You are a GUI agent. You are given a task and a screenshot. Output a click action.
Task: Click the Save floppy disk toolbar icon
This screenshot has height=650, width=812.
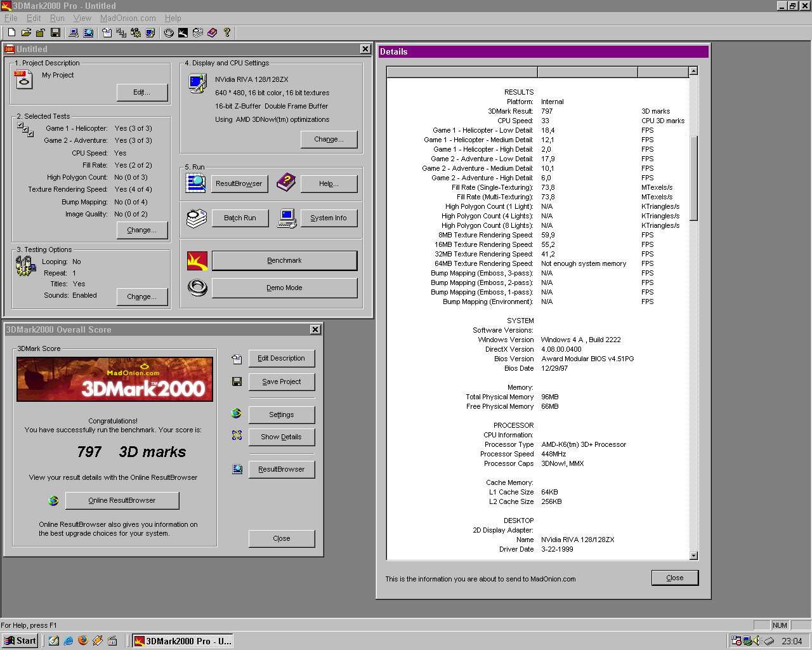pos(55,32)
